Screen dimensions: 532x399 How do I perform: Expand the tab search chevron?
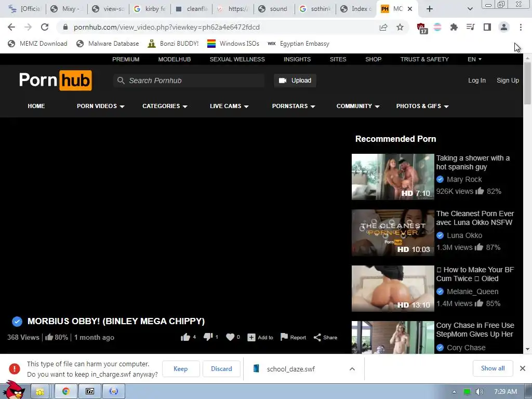tap(470, 9)
